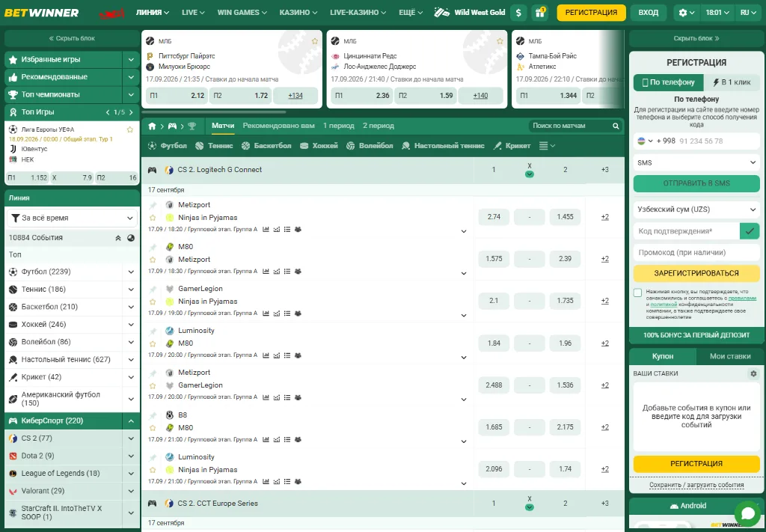Select Крикет in sports filter bar
The width and height of the screenshot is (766, 532).
[x=512, y=146]
